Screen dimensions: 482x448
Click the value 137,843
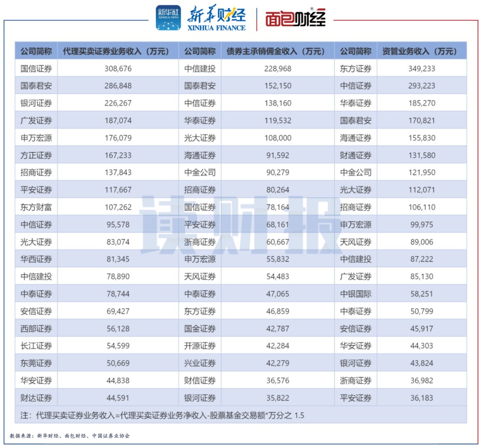pos(118,172)
